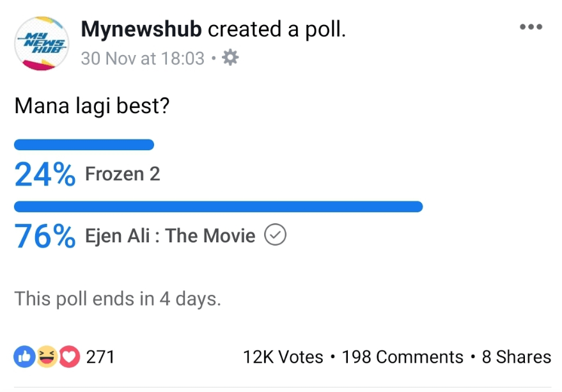Viewport: 562px width, 392px height.
Task: Click the Mynewshub profile logo
Action: coord(42,43)
